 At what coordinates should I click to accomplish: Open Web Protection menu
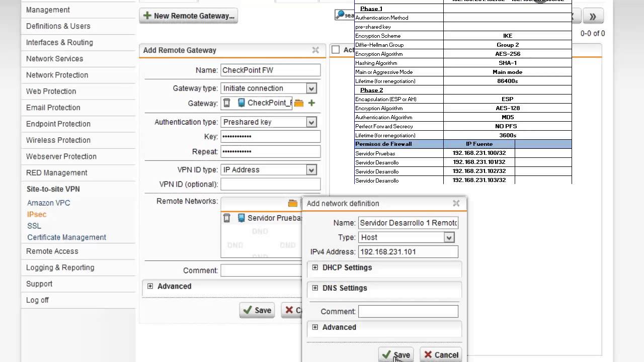point(51,91)
